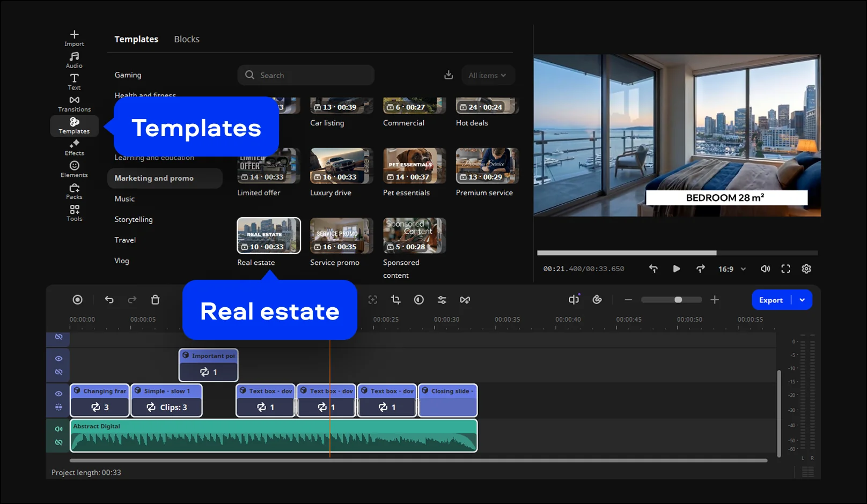This screenshot has height=504, width=867.
Task: Toggle fullscreen preview
Action: coord(785,269)
